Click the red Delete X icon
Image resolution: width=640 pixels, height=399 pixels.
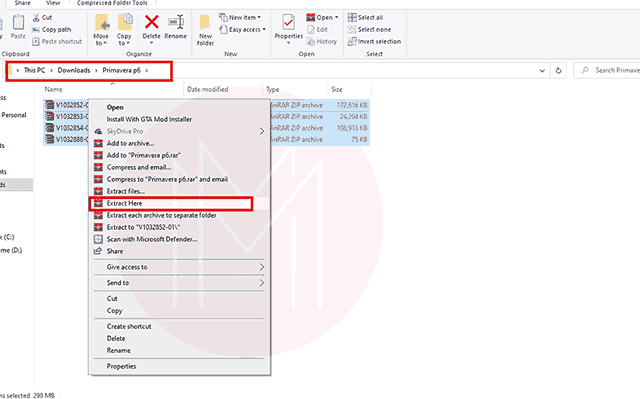(151, 22)
